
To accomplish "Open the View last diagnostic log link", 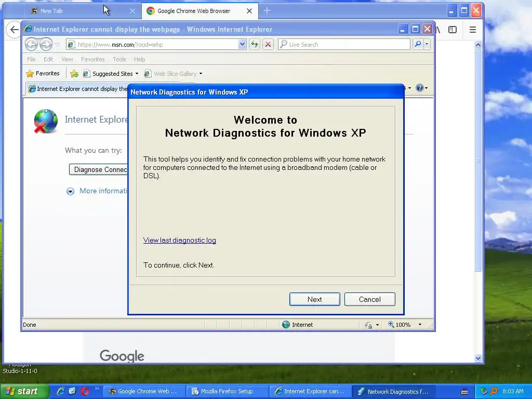I will point(179,240).
